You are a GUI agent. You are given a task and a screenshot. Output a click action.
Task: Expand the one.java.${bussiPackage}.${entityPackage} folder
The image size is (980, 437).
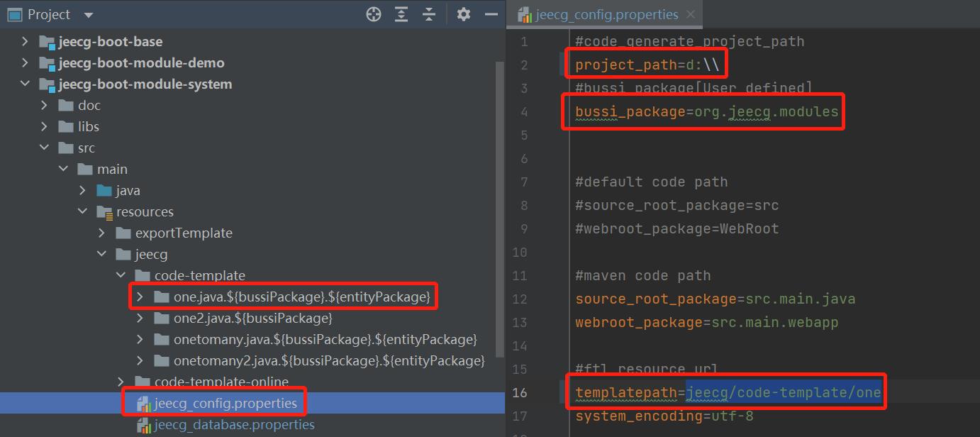point(140,297)
